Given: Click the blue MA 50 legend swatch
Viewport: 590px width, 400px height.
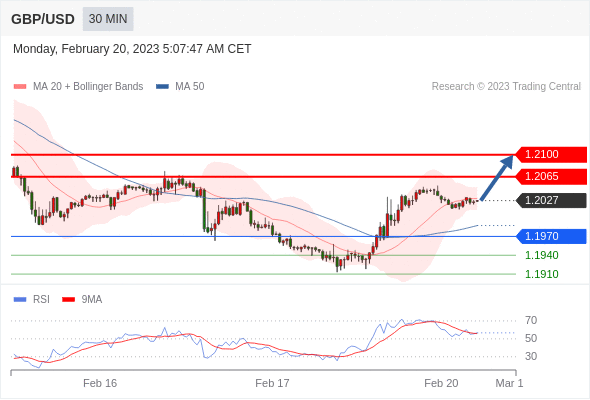Looking at the screenshot, I should 162,87.
